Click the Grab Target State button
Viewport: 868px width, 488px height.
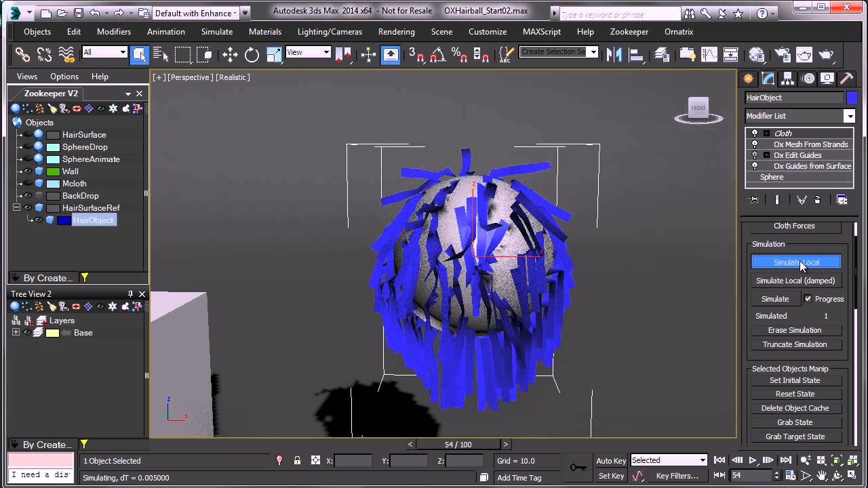[795, 436]
